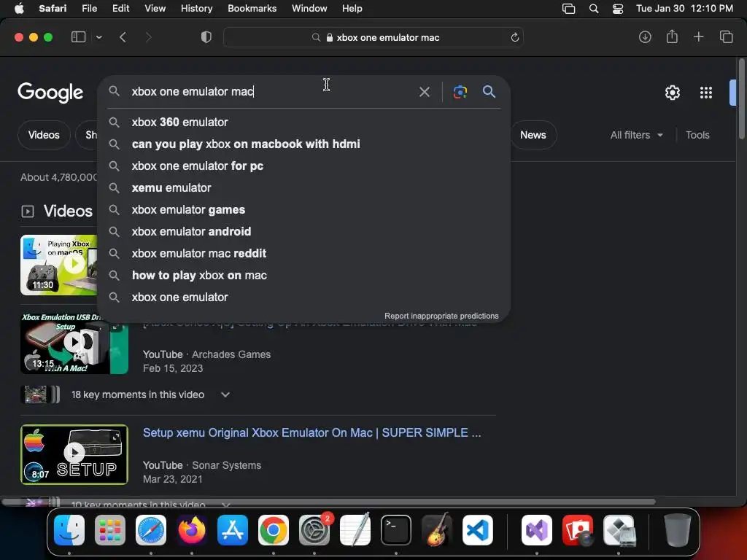Go back in Safari

123,37
